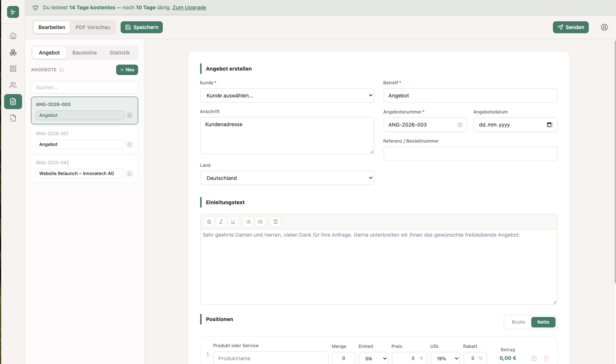Image resolution: width=616 pixels, height=364 pixels.
Task: Insert a numbered list in editor
Action: click(x=260, y=222)
